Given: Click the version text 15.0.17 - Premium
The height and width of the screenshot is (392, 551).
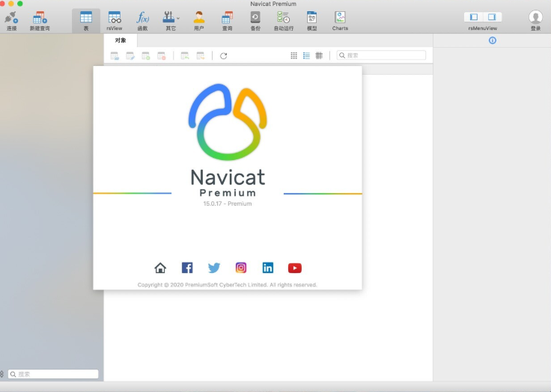Looking at the screenshot, I should (x=228, y=203).
